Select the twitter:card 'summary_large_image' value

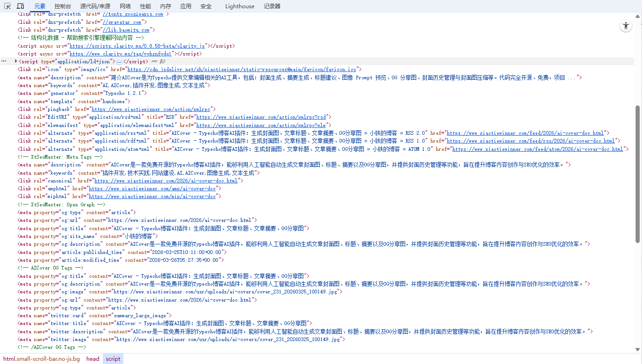139,315
